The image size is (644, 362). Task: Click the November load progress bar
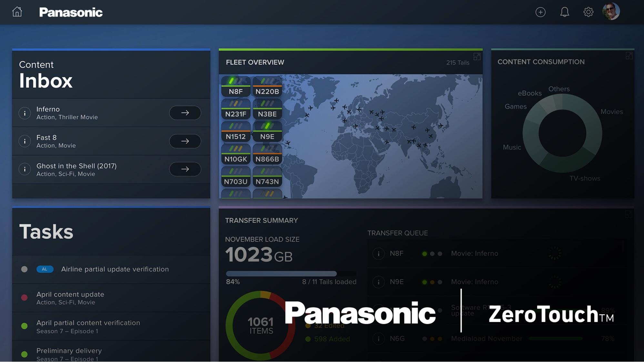pos(290,274)
